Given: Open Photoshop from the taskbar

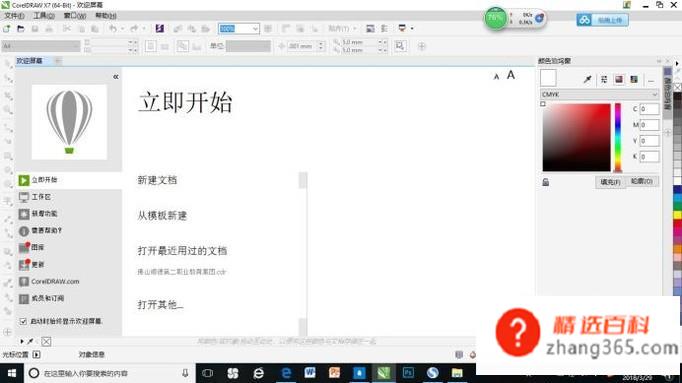Looking at the screenshot, I should (x=408, y=373).
